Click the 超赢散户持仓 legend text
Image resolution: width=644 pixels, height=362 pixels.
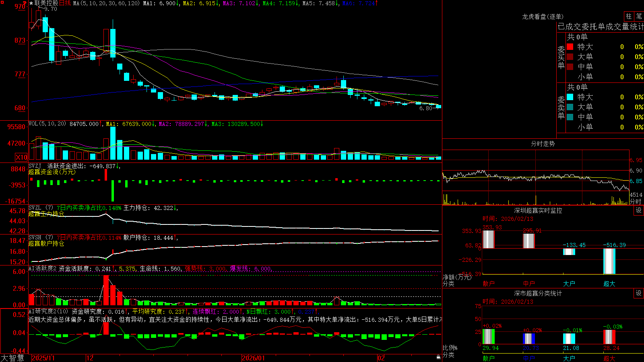[46, 243]
